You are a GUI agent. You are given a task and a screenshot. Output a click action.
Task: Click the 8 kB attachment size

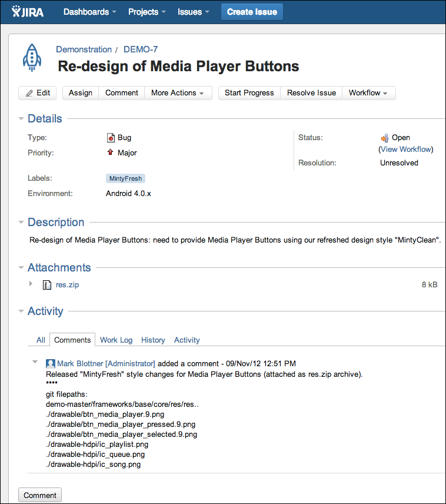[x=430, y=285]
